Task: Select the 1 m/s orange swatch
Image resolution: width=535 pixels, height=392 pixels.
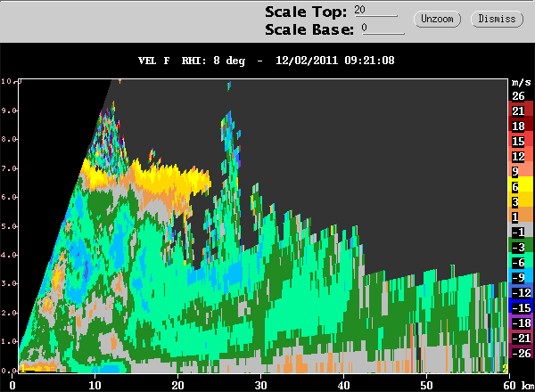Action: [x=521, y=216]
